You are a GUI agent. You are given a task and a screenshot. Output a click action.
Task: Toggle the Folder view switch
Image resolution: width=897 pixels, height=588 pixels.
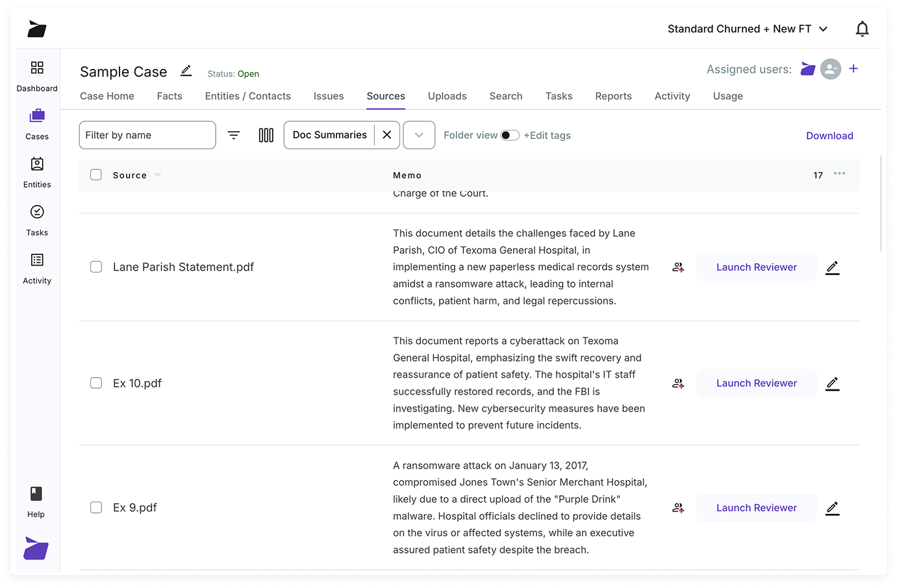[x=509, y=135]
